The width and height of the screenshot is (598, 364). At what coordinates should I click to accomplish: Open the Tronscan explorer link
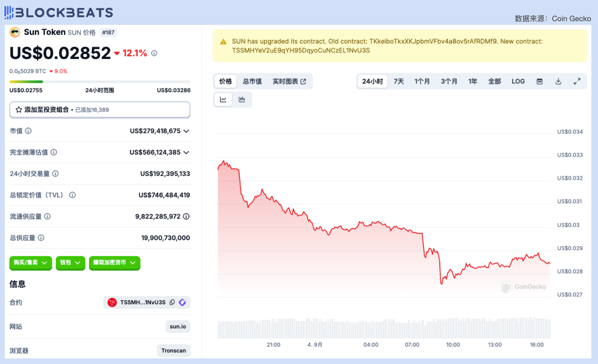click(173, 351)
